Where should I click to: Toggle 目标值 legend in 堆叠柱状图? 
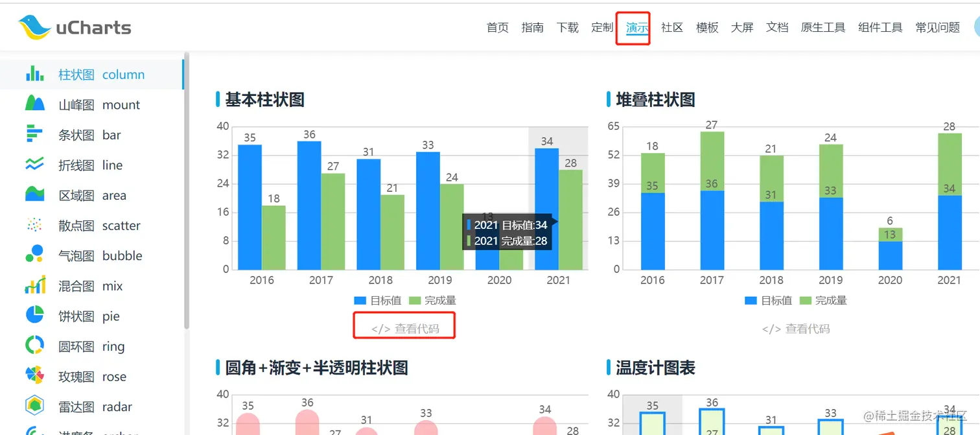[x=769, y=300]
